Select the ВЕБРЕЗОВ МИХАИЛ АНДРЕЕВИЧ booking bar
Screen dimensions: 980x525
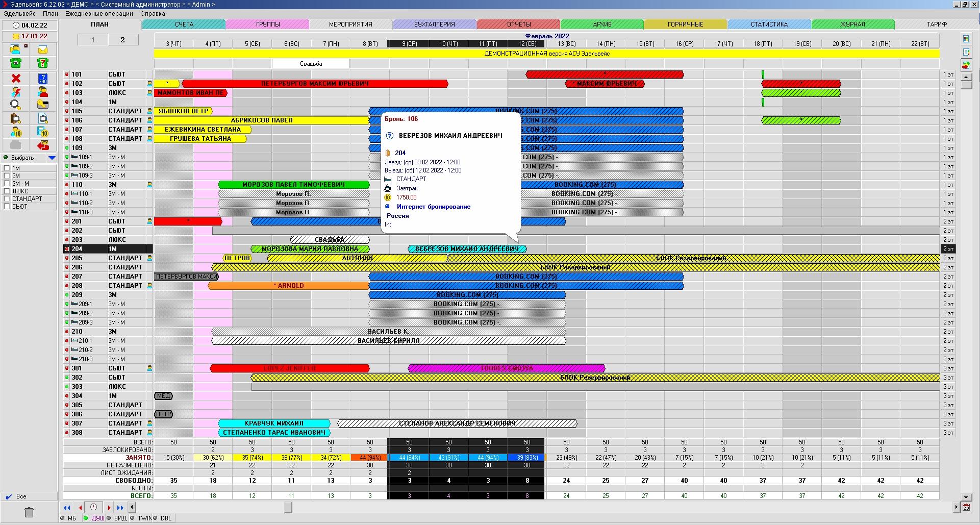[x=467, y=249]
